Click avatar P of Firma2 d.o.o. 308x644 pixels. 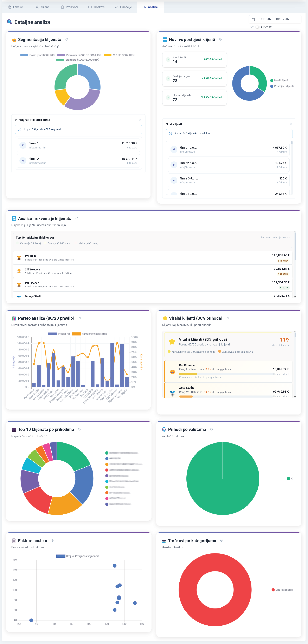174,165
